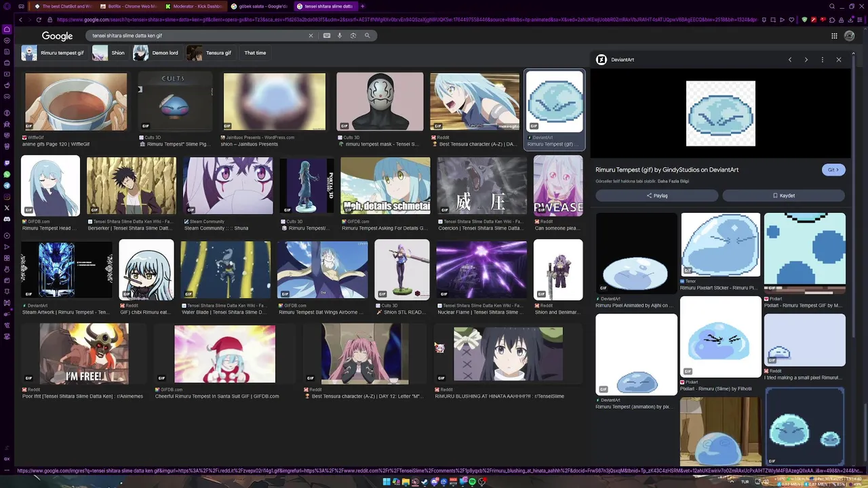
Task: Open the browser downloads icon
Action: 850,20
